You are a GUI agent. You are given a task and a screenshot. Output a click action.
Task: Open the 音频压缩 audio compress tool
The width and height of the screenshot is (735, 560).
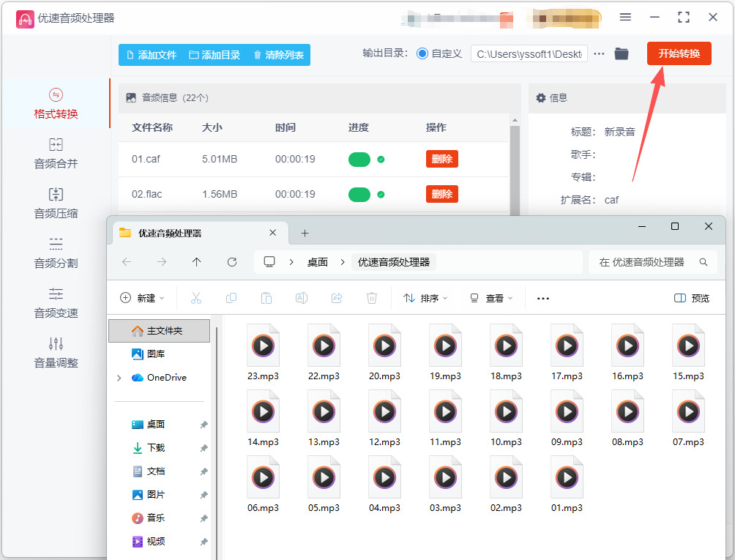click(56, 203)
